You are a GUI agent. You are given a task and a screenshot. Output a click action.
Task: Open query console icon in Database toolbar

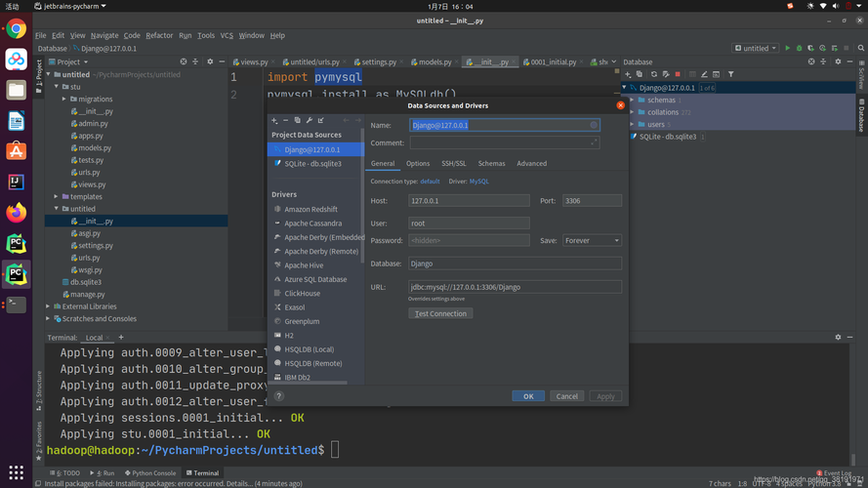click(716, 74)
